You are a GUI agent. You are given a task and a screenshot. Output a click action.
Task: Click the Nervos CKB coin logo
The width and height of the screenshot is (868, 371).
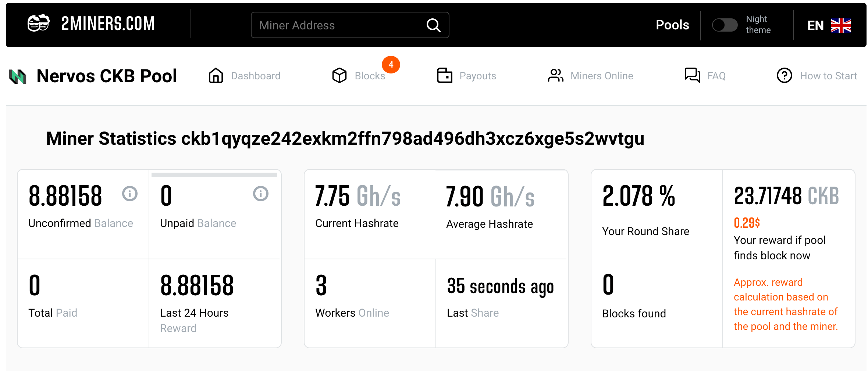tap(18, 76)
